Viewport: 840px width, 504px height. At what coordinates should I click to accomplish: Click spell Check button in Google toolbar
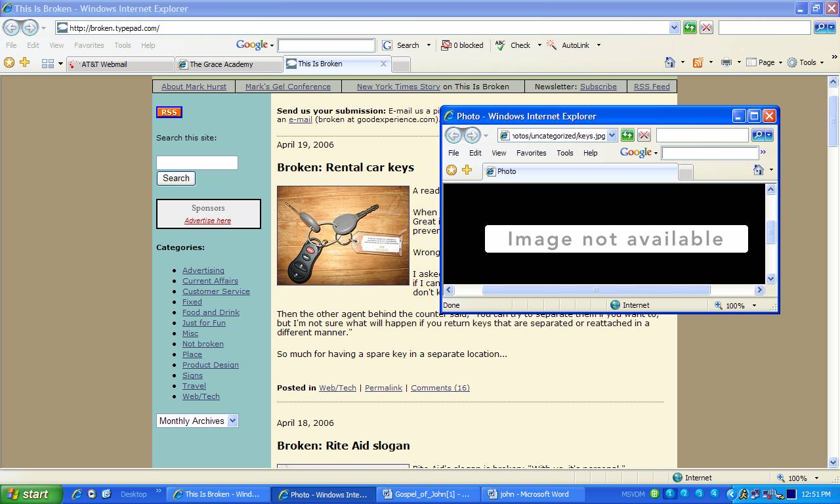point(513,45)
